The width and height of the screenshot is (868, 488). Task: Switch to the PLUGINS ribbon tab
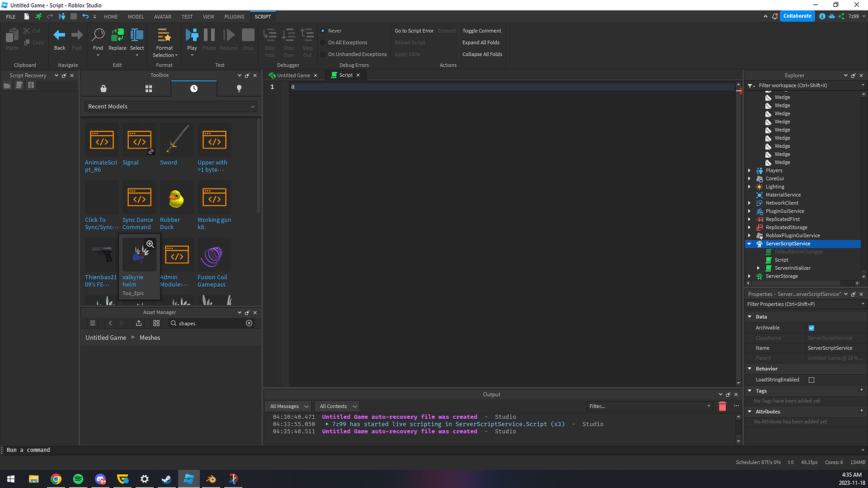point(235,17)
